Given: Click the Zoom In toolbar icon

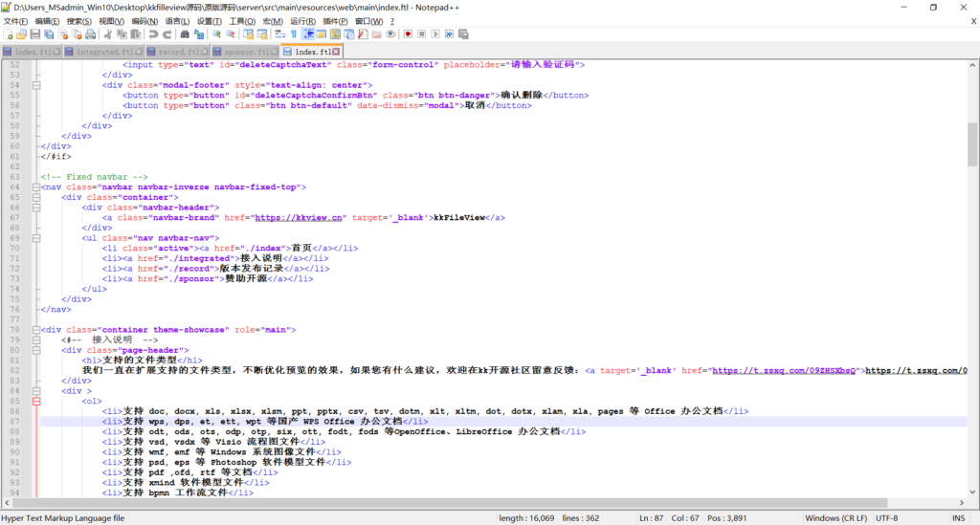Looking at the screenshot, I should [217, 34].
